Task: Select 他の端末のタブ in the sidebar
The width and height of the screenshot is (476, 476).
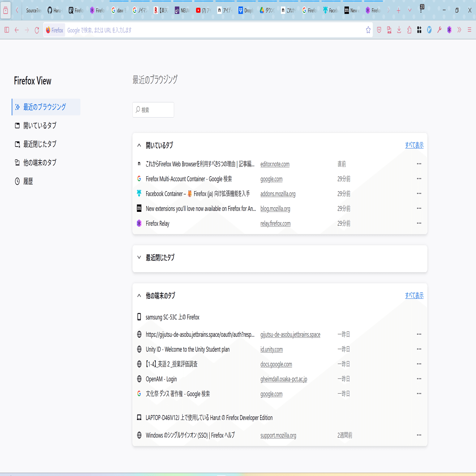Action: [x=46, y=163]
